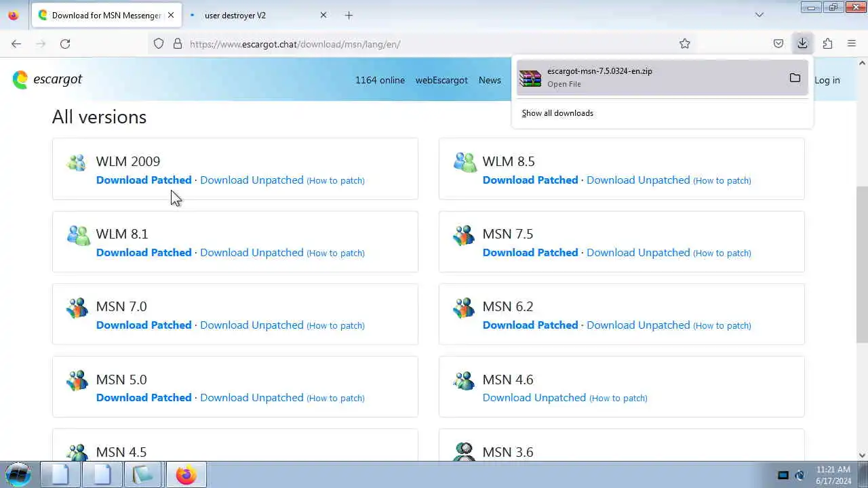868x488 pixels.
Task: Bookmark this page with star icon
Action: [x=685, y=44]
